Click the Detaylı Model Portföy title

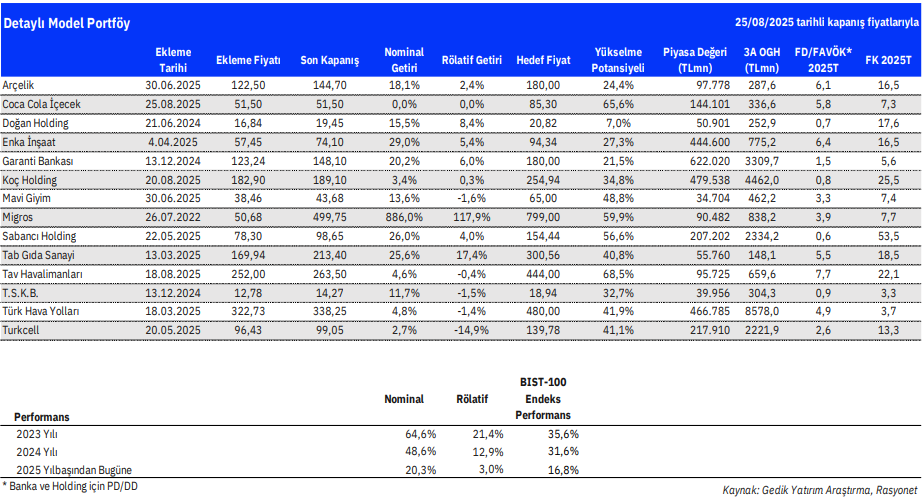click(x=67, y=22)
